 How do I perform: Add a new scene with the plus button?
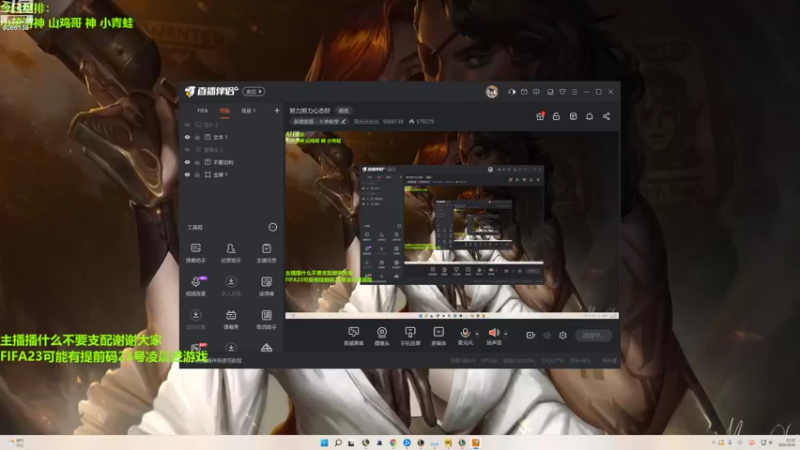277,110
